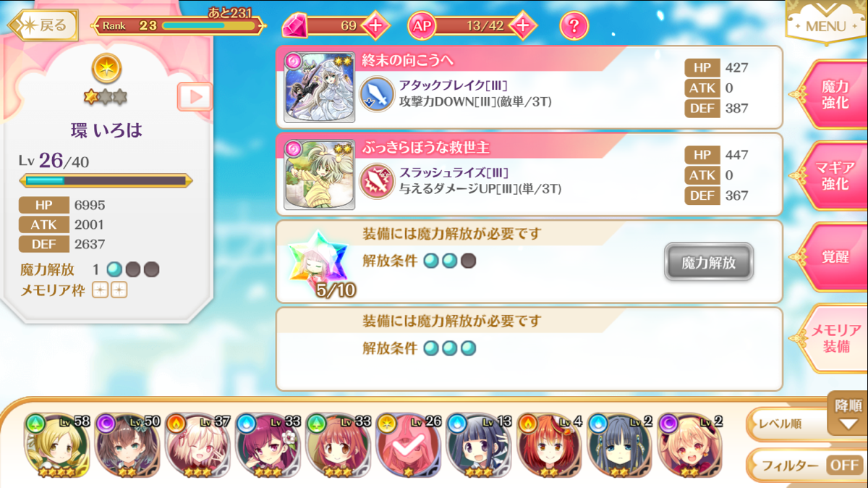
Task: Tap the play arrow beside character stars
Action: click(195, 96)
